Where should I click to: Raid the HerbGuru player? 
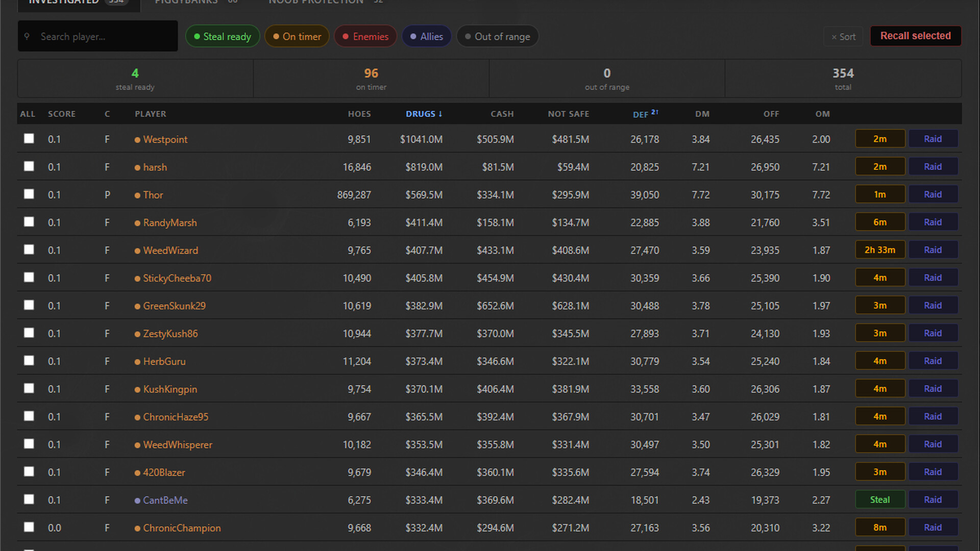tap(933, 361)
